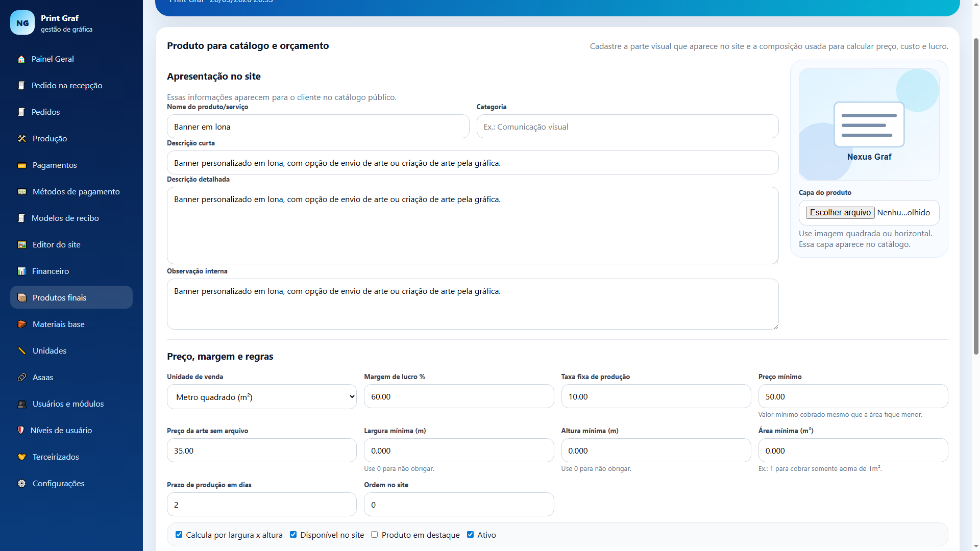980x551 pixels.
Task: Edit Prazo de produção em dias field
Action: [x=262, y=505]
